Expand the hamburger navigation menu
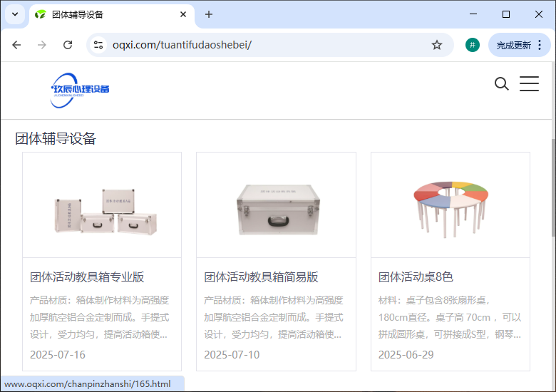This screenshot has height=392, width=556. (x=529, y=84)
